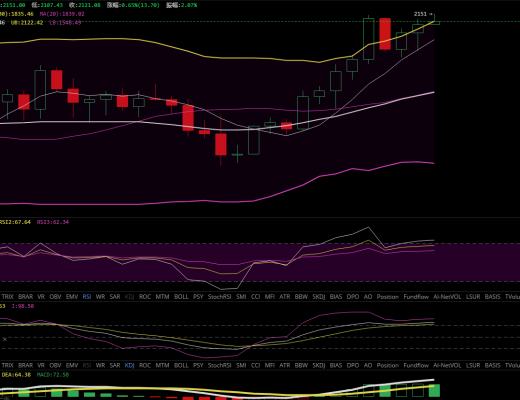
Task: Select BASIS in the RSI-highlighted indicator row
Action: click(493, 297)
